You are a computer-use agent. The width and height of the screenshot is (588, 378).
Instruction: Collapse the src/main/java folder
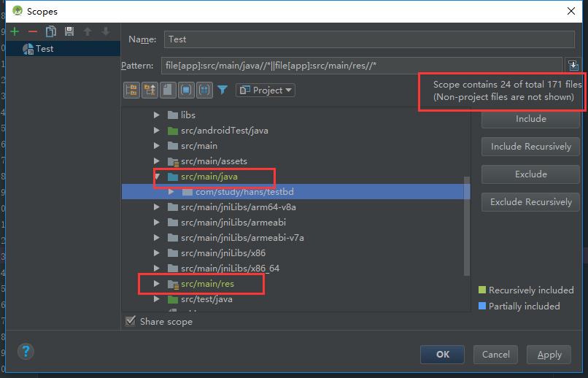click(x=158, y=177)
